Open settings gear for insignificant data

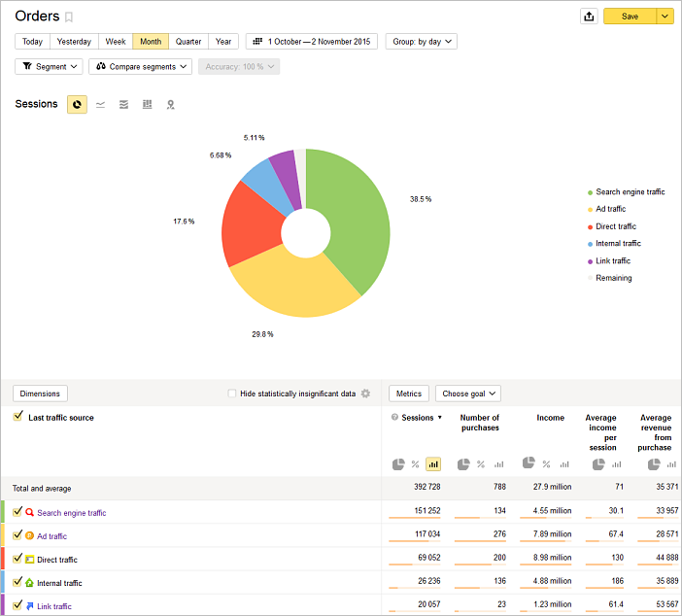coord(366,394)
